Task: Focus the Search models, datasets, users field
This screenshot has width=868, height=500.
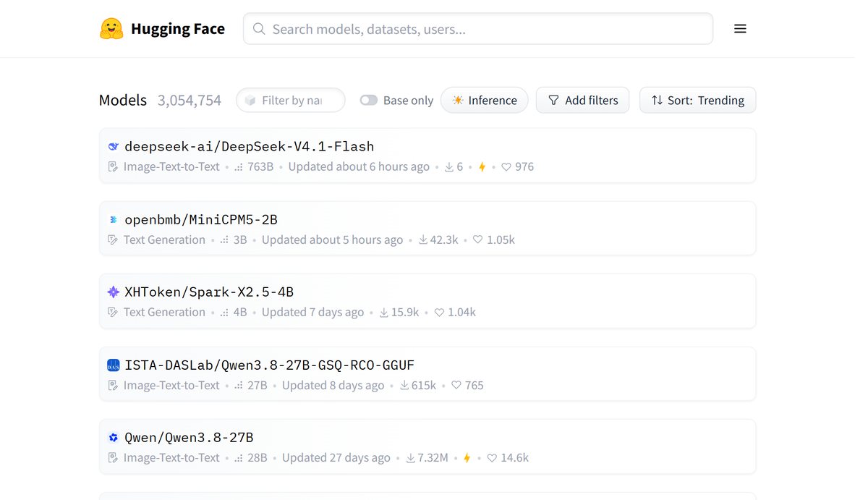Action: [478, 29]
